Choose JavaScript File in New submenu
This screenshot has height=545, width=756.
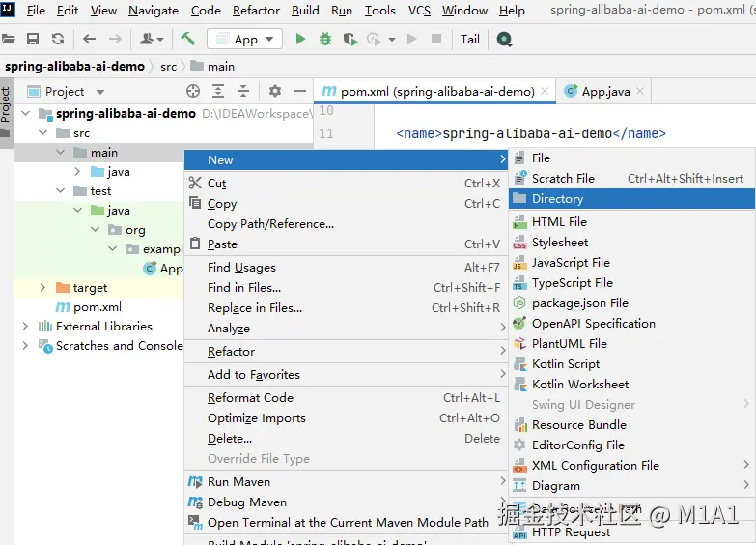pyautogui.click(x=631, y=263)
